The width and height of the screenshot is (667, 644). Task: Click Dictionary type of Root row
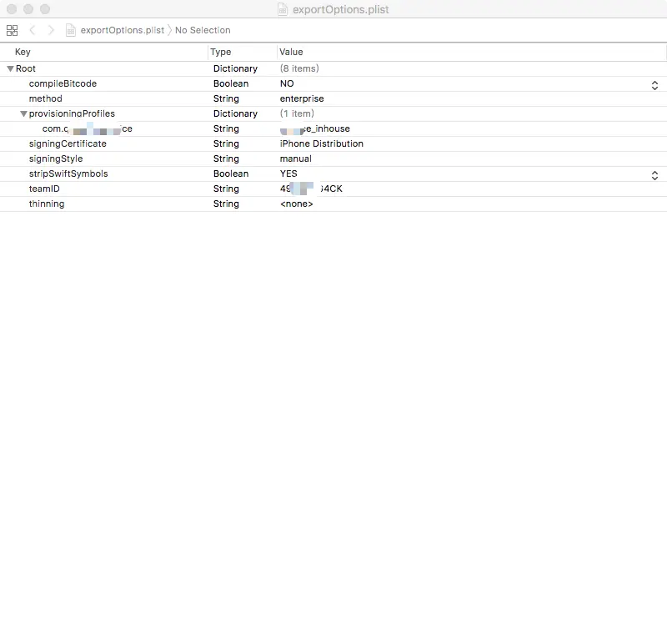[235, 68]
